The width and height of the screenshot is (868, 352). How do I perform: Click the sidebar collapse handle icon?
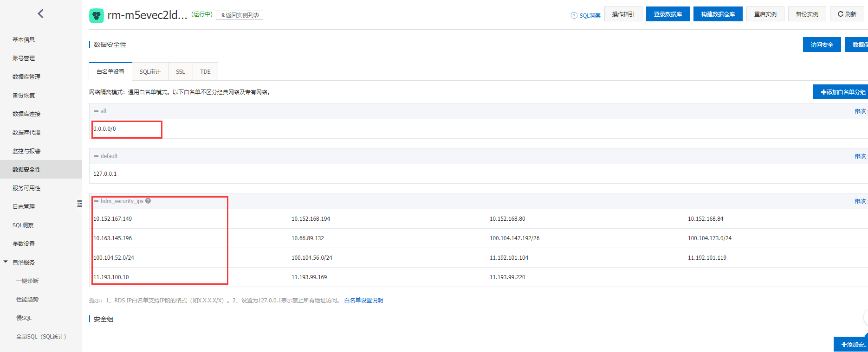coord(79,204)
